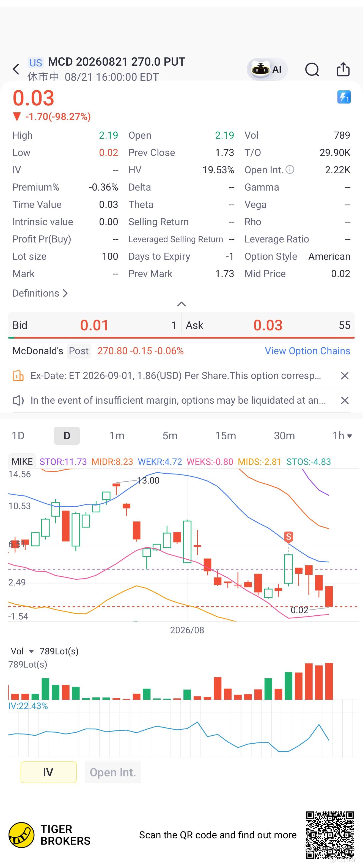Tap the share export icon
The image size is (363, 868).
343,69
